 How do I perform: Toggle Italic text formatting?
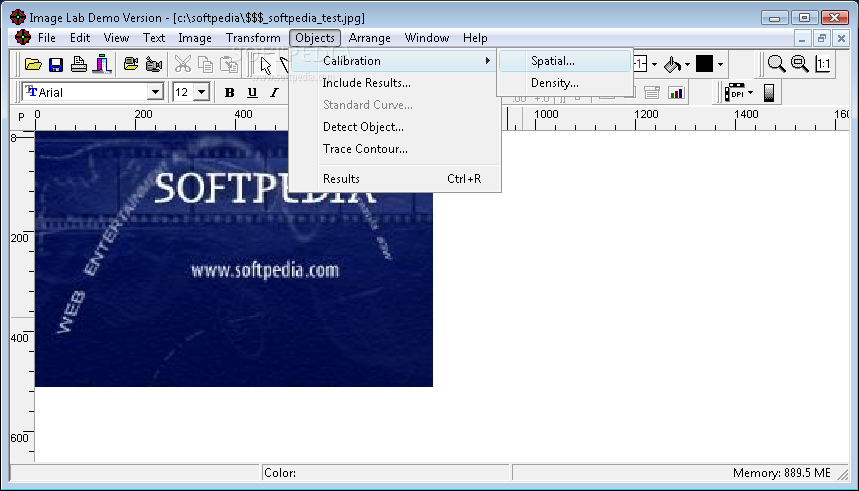coord(274,93)
